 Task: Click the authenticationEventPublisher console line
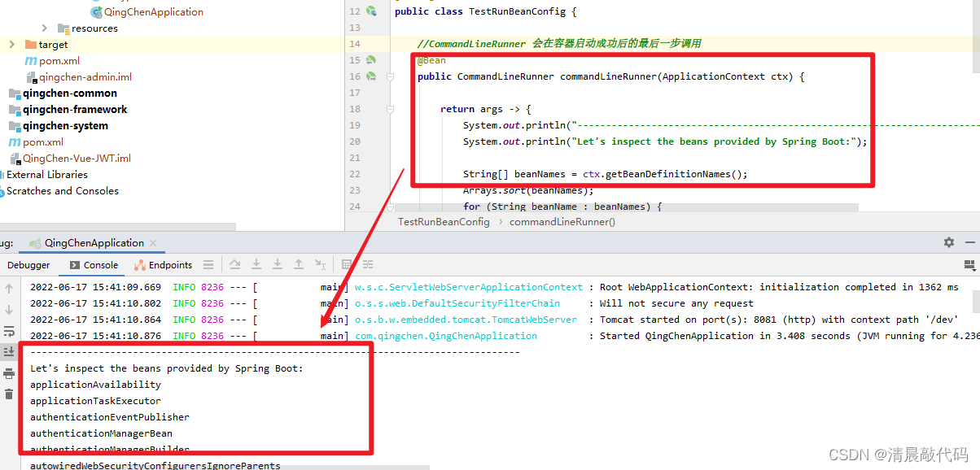click(x=110, y=417)
